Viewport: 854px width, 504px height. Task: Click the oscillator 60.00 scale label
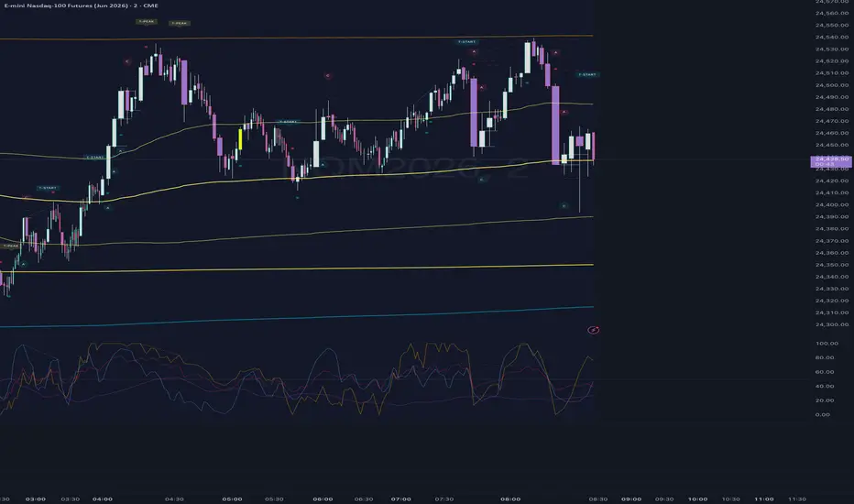coord(825,372)
